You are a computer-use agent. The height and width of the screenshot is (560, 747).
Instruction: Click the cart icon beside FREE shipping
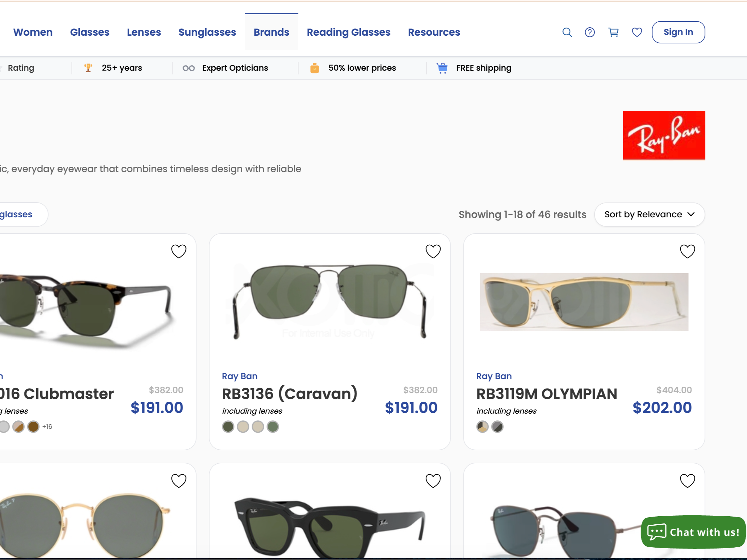click(x=442, y=68)
